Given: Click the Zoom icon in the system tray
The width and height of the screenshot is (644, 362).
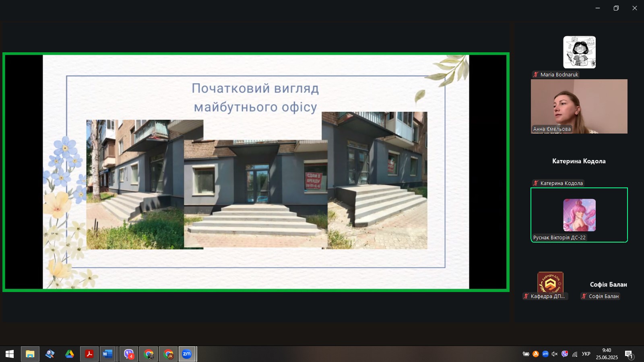Looking at the screenshot, I should pyautogui.click(x=545, y=354).
